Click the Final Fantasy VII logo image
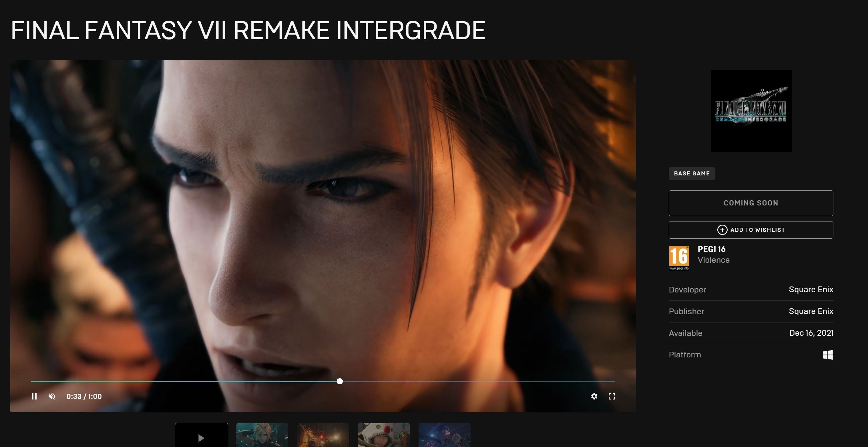The width and height of the screenshot is (868, 447). (751, 111)
